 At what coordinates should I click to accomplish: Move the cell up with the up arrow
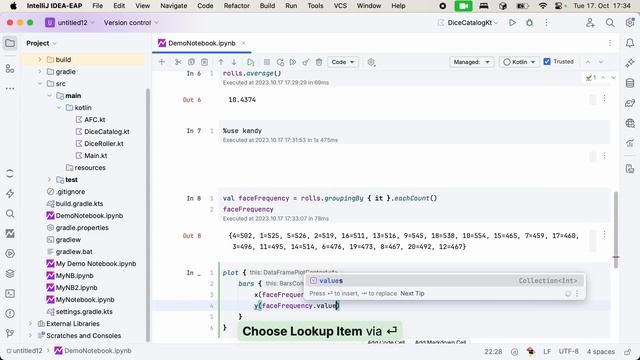coord(221,62)
